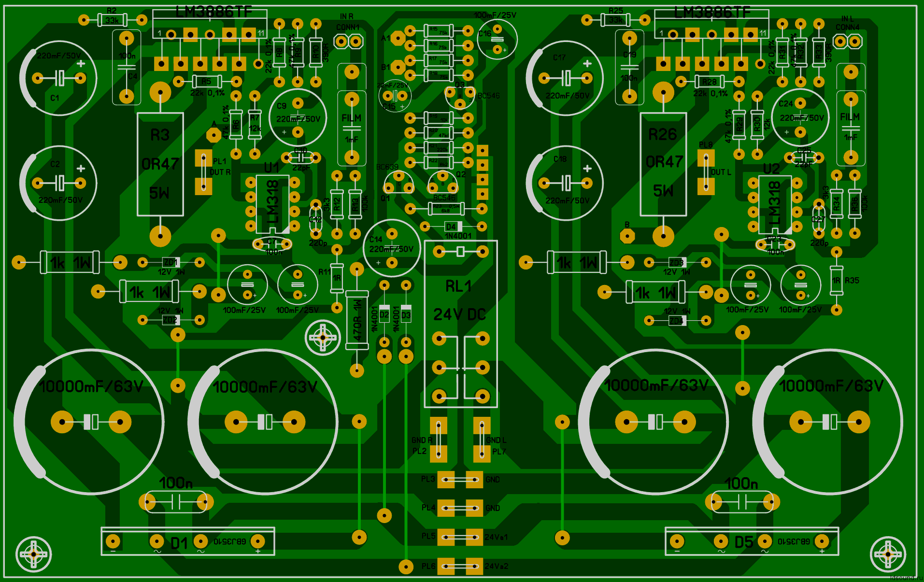Viewport: 924px width, 582px height.
Task: Click the Q2 transistor label
Action: (461, 174)
